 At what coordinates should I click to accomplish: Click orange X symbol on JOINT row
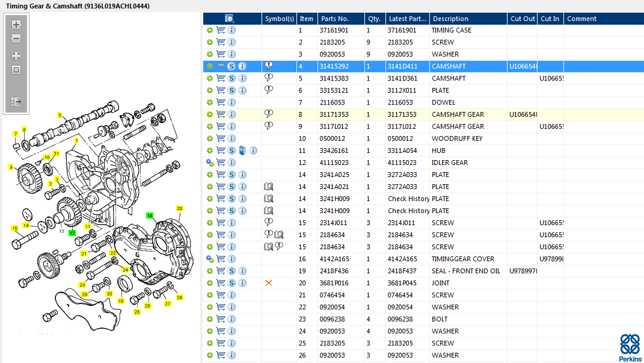point(269,283)
